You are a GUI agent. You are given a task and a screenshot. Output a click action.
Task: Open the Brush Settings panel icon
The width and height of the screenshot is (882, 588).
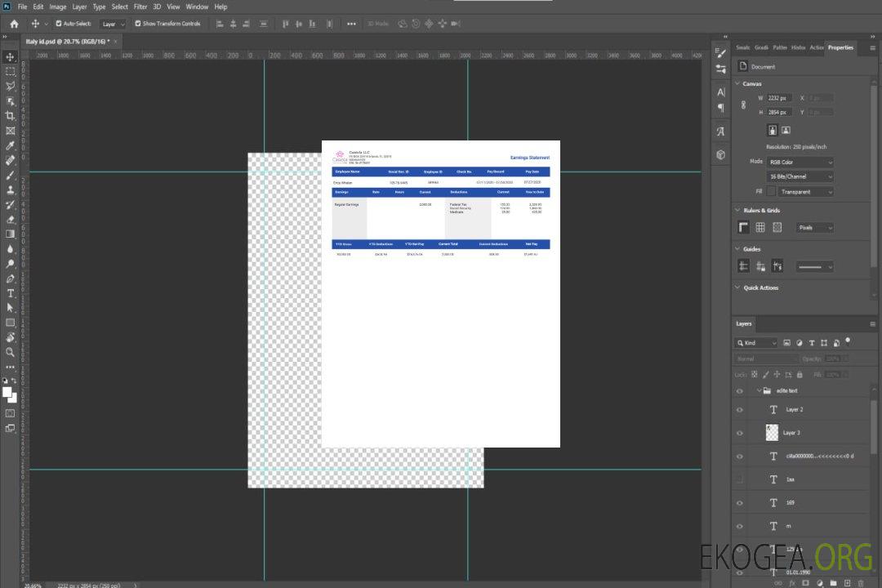tap(720, 53)
